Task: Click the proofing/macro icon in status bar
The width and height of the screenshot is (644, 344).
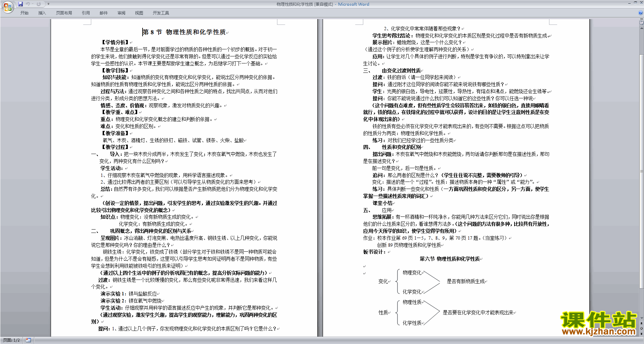Action: (x=29, y=340)
